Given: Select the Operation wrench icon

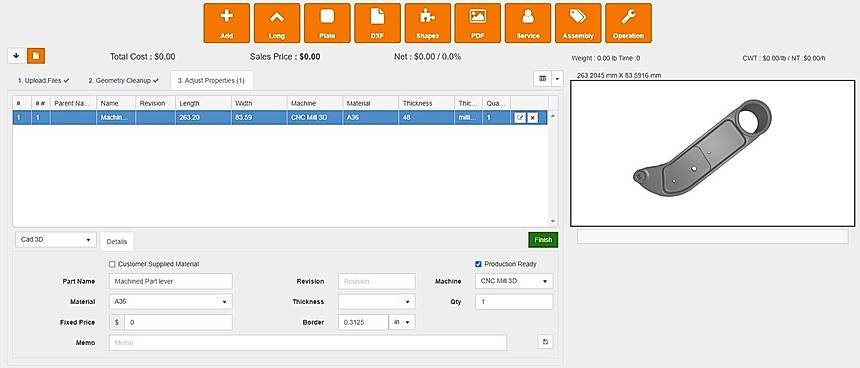Looking at the screenshot, I should (x=629, y=23).
